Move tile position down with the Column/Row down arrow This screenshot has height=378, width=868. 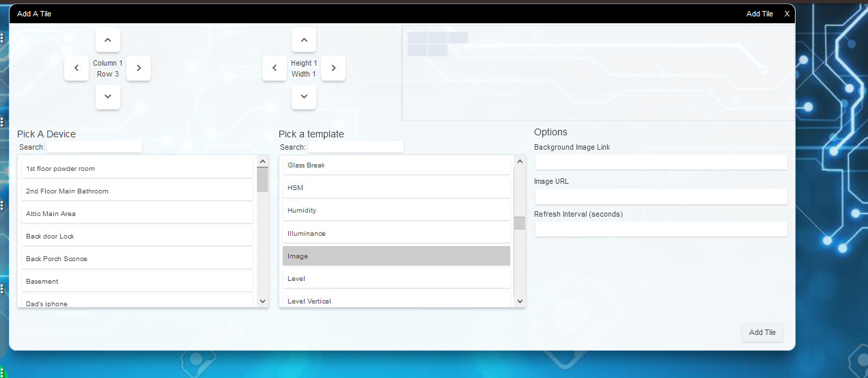[108, 97]
